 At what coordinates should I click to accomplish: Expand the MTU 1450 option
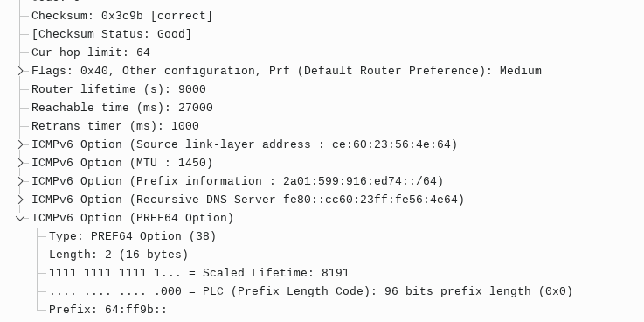21,163
